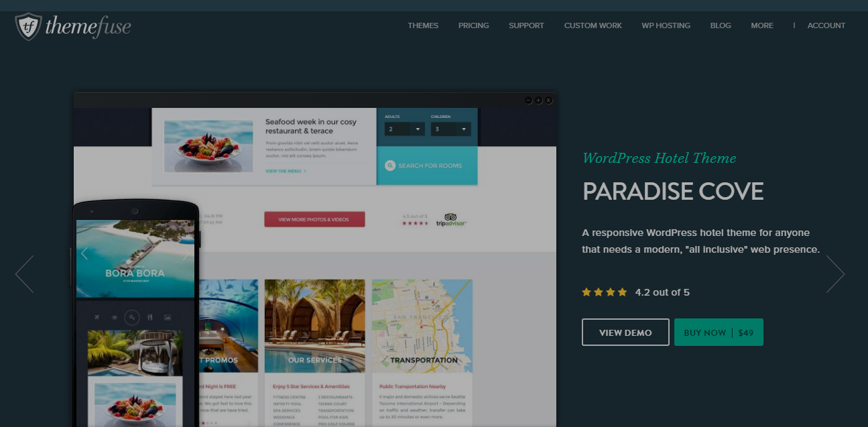Click the plus button of the mockup browser window
Image resolution: width=868 pixels, height=427 pixels.
tap(538, 100)
